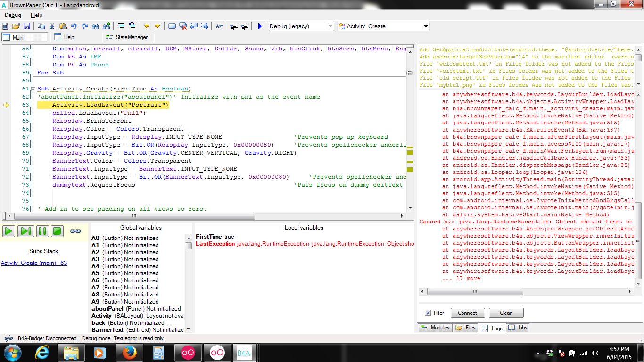
Task: Click the Undo arrow icon
Action: click(x=74, y=26)
